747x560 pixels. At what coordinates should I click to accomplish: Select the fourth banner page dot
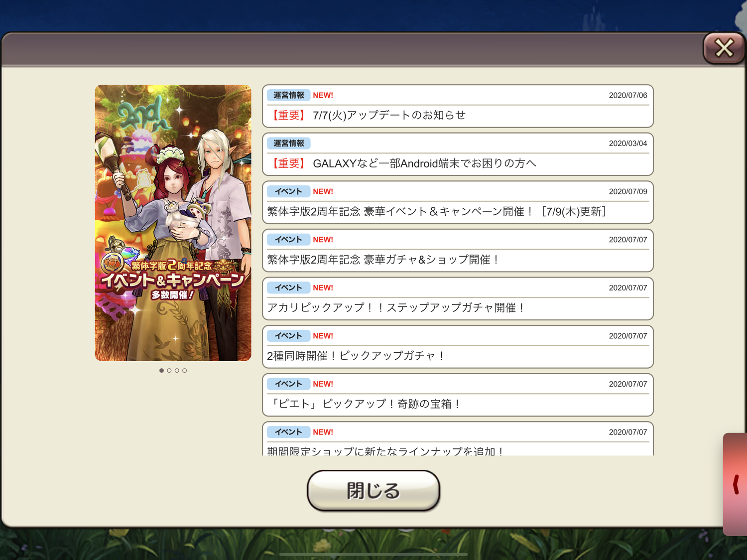(185, 371)
